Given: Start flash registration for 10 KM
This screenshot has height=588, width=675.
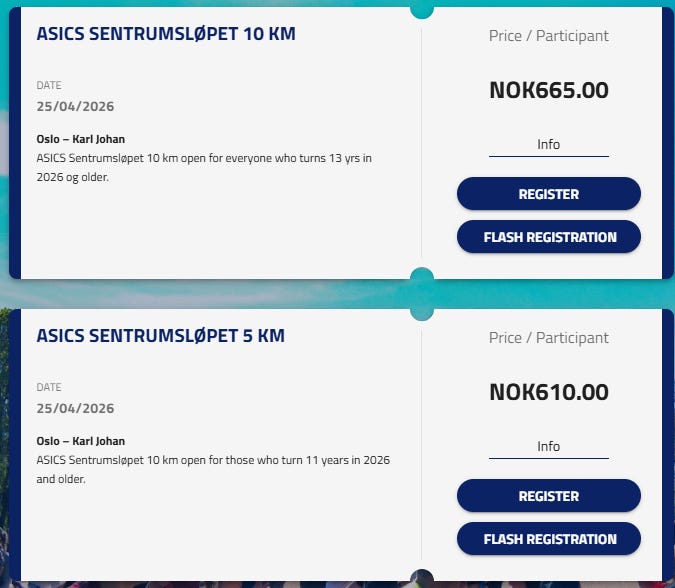Looking at the screenshot, I should point(548,237).
